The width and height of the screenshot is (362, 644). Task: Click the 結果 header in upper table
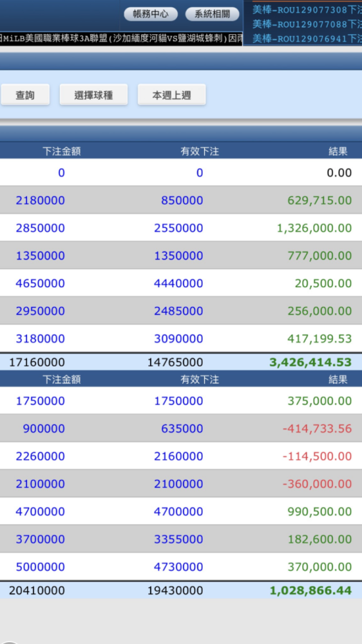(338, 151)
